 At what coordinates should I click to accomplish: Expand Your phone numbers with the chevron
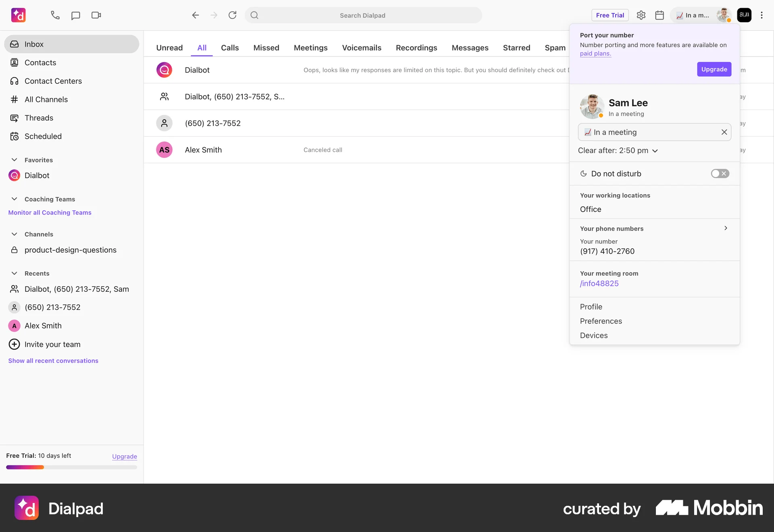point(725,228)
